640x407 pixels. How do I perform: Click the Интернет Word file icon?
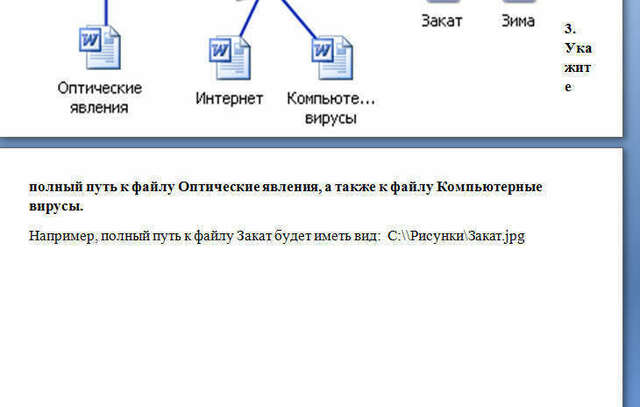(230, 58)
